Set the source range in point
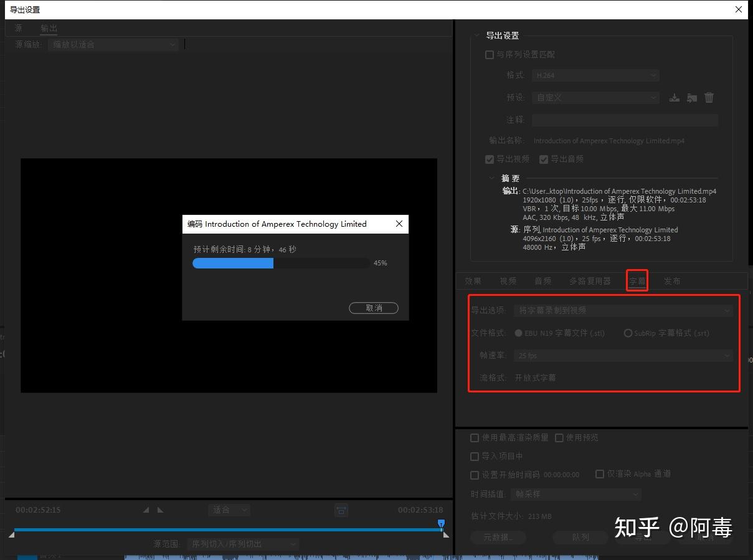 point(145,510)
